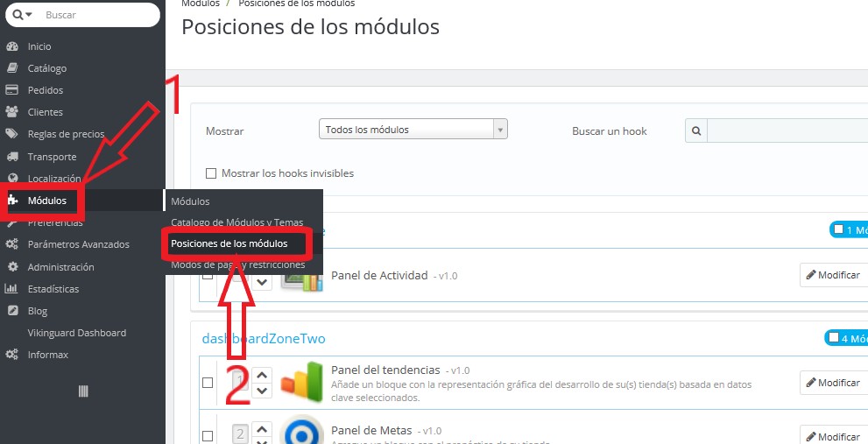Click the Blog pencil icon
The image size is (868, 444).
tap(12, 311)
